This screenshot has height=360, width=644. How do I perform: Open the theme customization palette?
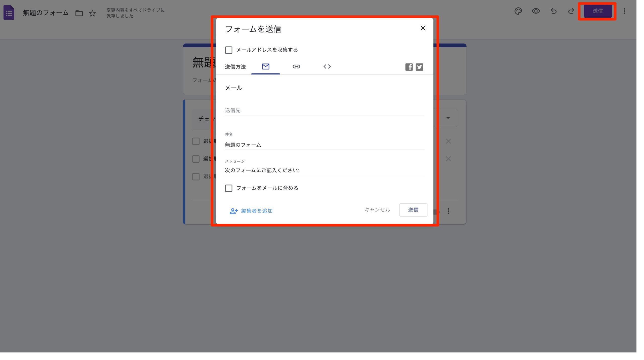tap(518, 11)
